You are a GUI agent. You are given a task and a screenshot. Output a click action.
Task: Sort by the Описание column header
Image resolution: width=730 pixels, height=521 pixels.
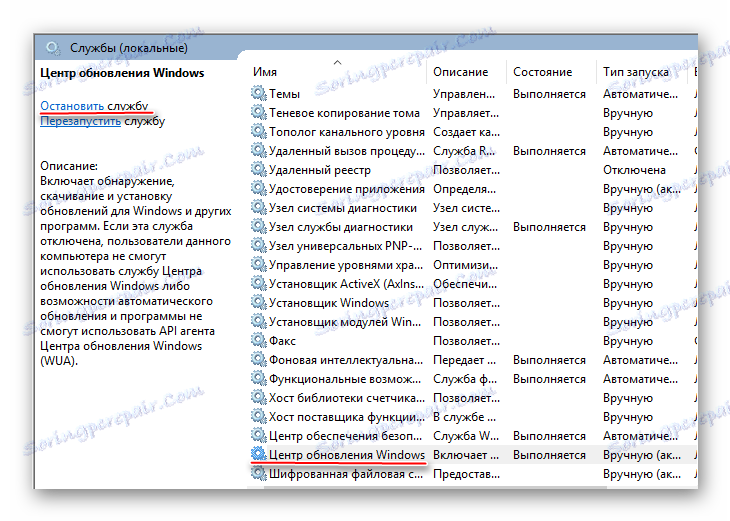tap(460, 72)
